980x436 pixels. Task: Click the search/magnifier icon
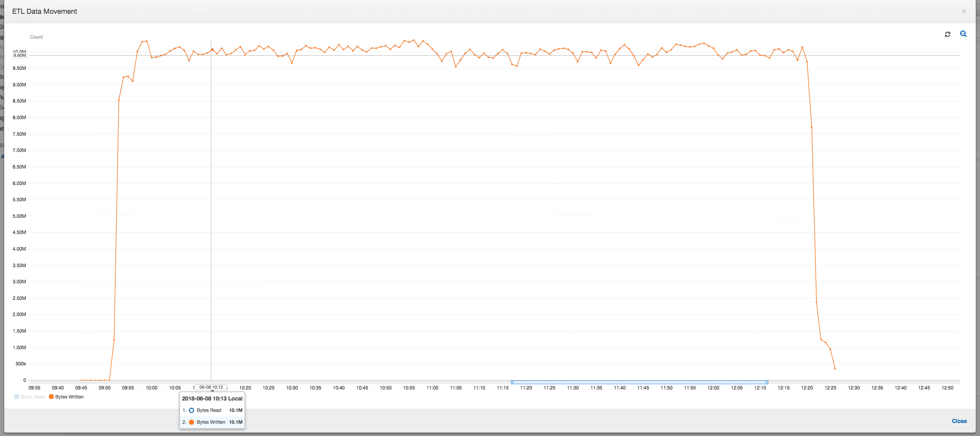click(x=964, y=34)
